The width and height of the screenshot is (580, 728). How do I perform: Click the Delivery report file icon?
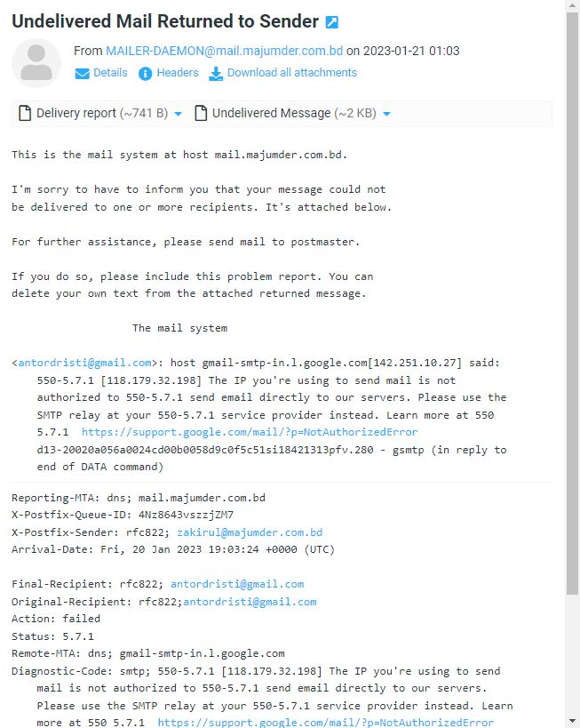click(25, 113)
